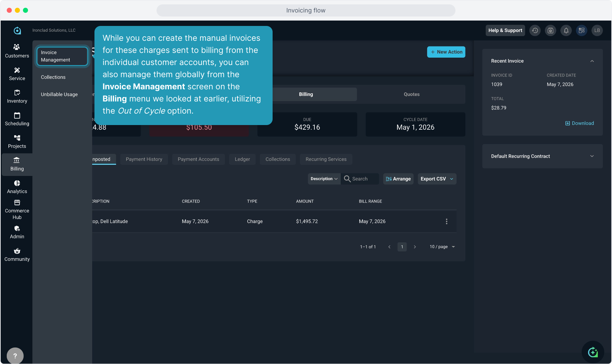Click the TYPE column header
The height and width of the screenshot is (364, 612).
(x=252, y=201)
